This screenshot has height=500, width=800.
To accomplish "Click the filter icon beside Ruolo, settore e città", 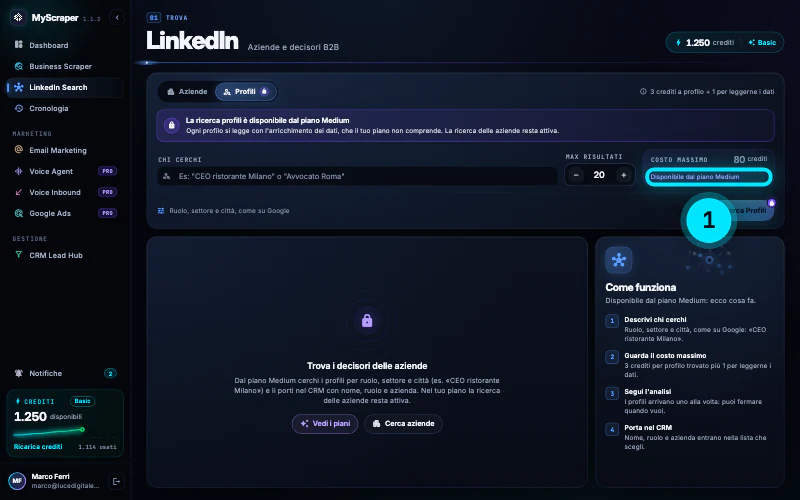I will click(x=161, y=211).
